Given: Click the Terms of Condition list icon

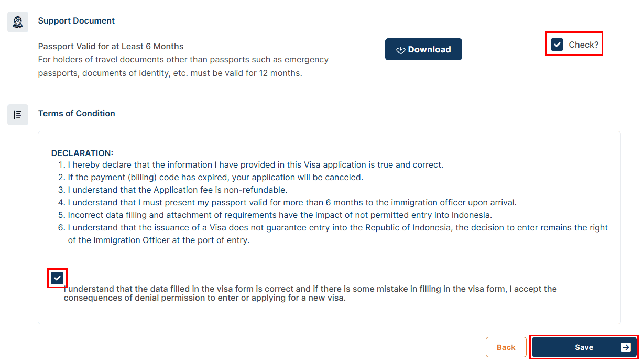Looking at the screenshot, I should [18, 114].
